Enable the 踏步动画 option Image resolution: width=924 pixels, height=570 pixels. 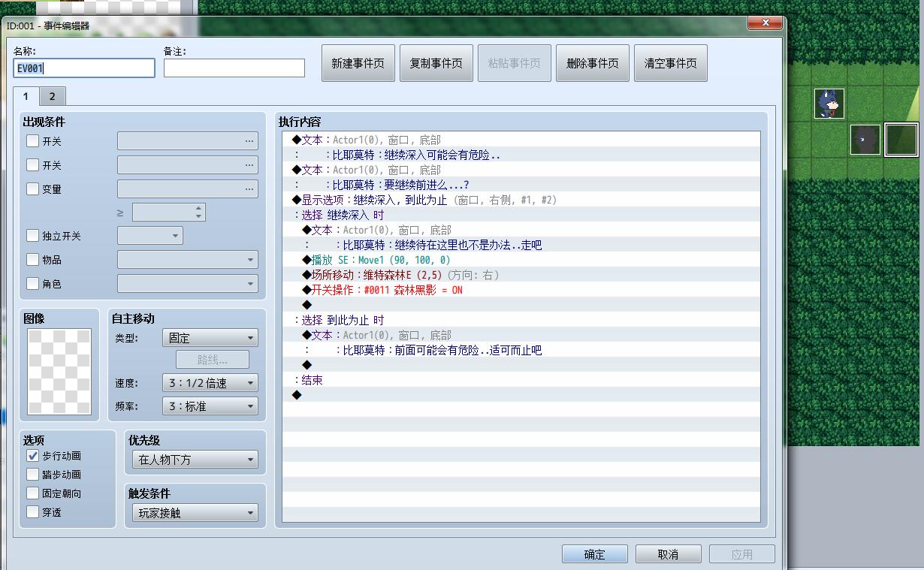pyautogui.click(x=32, y=475)
